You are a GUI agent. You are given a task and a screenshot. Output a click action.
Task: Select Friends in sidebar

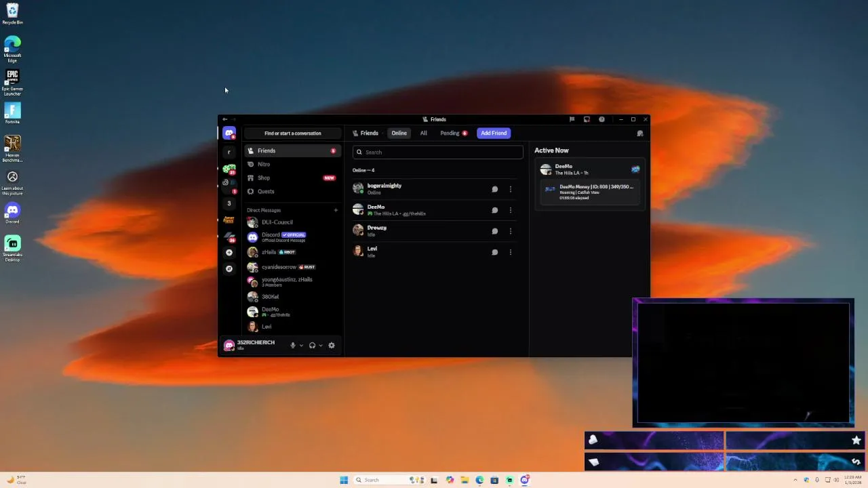click(x=293, y=151)
